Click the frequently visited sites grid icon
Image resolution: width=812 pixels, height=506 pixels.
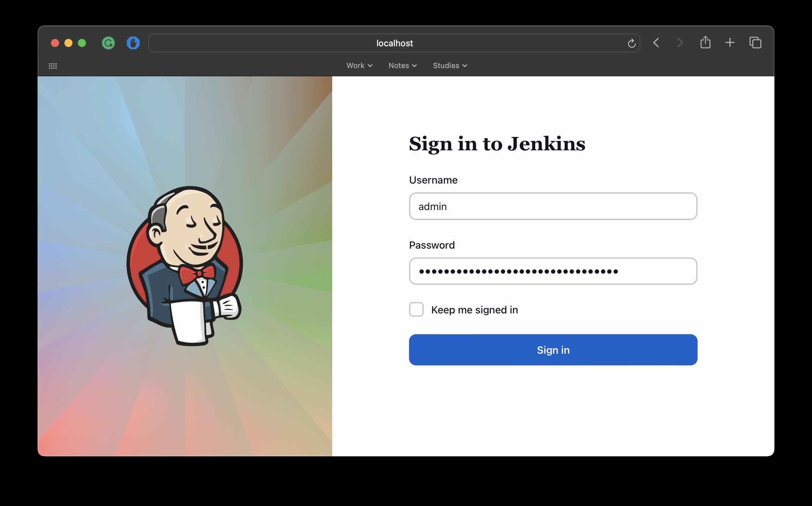53,66
